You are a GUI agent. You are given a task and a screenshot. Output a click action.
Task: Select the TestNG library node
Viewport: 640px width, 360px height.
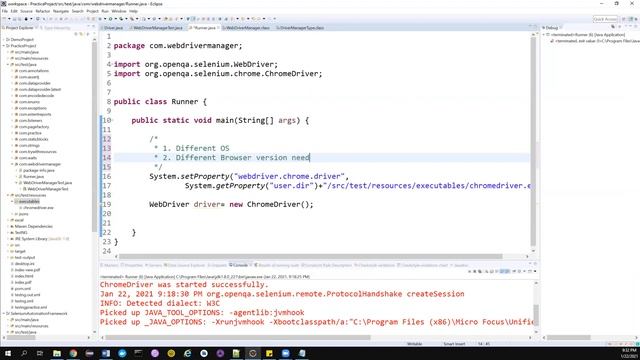(x=20, y=232)
